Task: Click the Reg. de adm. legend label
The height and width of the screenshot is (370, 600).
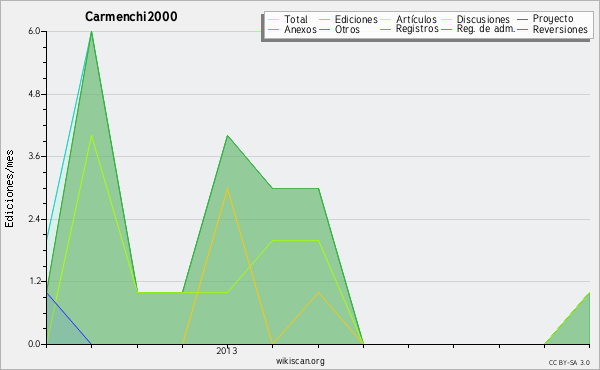Action: pos(486,29)
